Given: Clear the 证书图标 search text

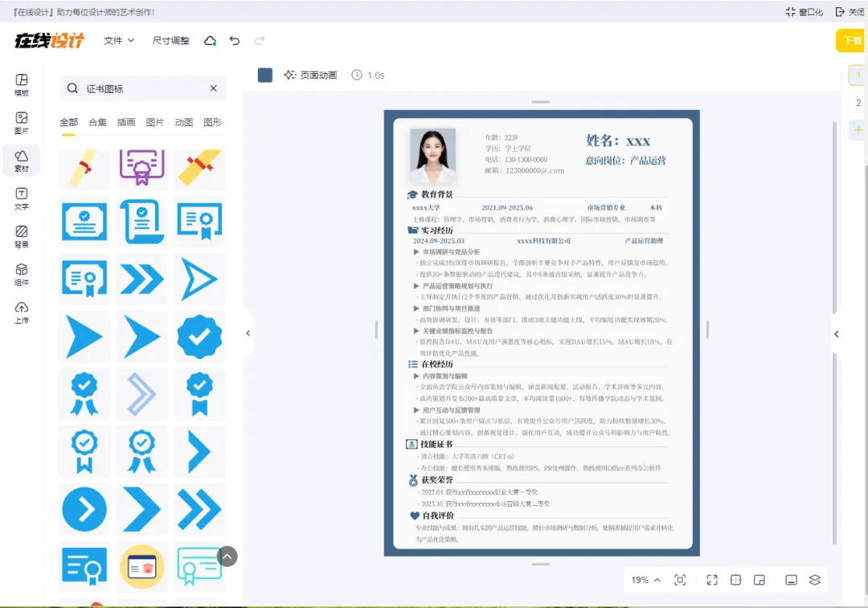Looking at the screenshot, I should [213, 88].
